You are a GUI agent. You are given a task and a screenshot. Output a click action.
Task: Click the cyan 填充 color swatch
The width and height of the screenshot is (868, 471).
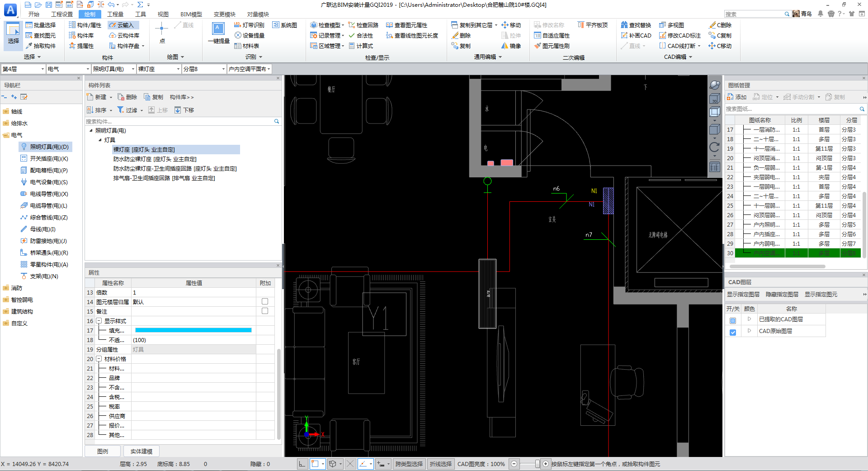193,330
